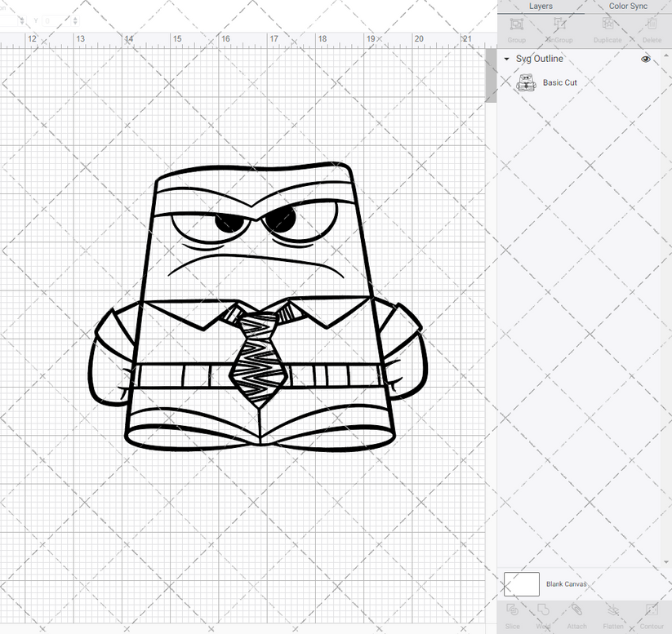Click the Basic Cut layer thumbnail
Viewport: 672px width, 634px height.
click(526, 82)
